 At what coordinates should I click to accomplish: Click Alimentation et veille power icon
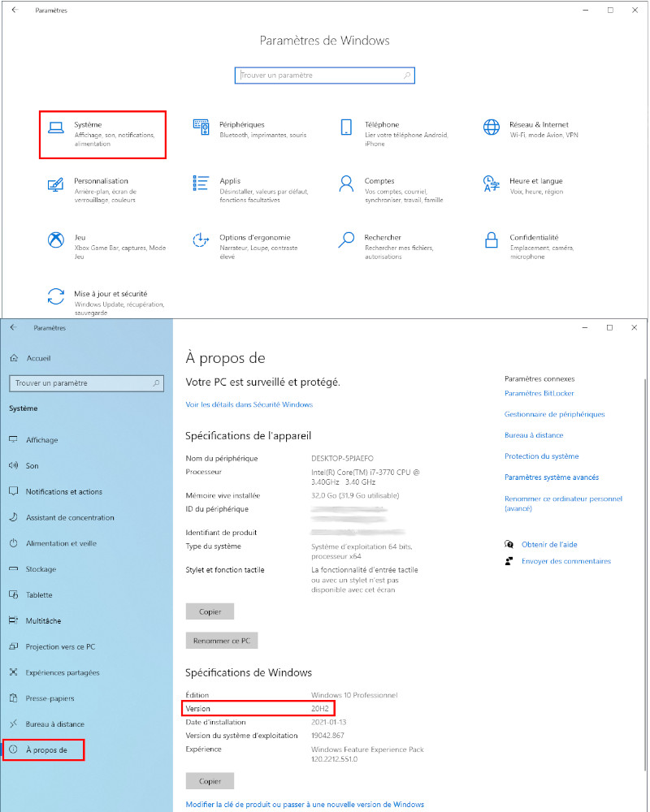pyautogui.click(x=14, y=542)
